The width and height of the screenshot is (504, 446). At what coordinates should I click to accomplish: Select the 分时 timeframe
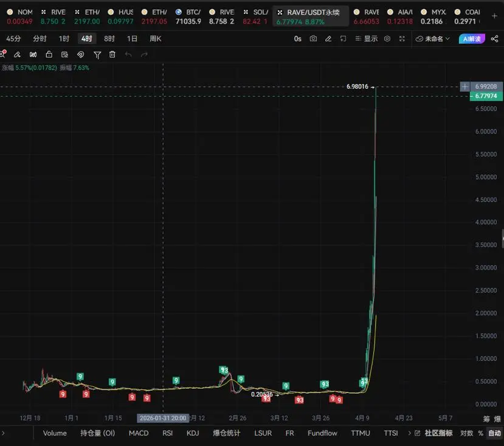pyautogui.click(x=40, y=38)
